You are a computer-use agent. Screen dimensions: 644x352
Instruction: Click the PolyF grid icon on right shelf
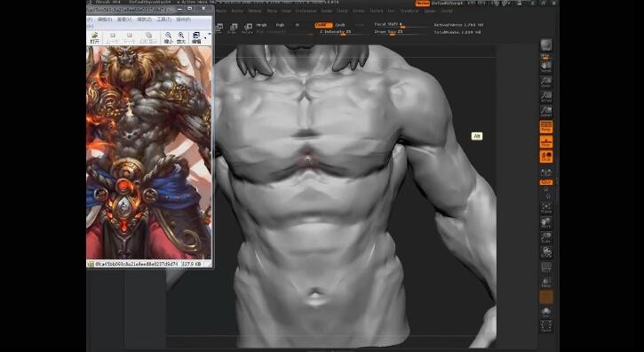tap(545, 268)
